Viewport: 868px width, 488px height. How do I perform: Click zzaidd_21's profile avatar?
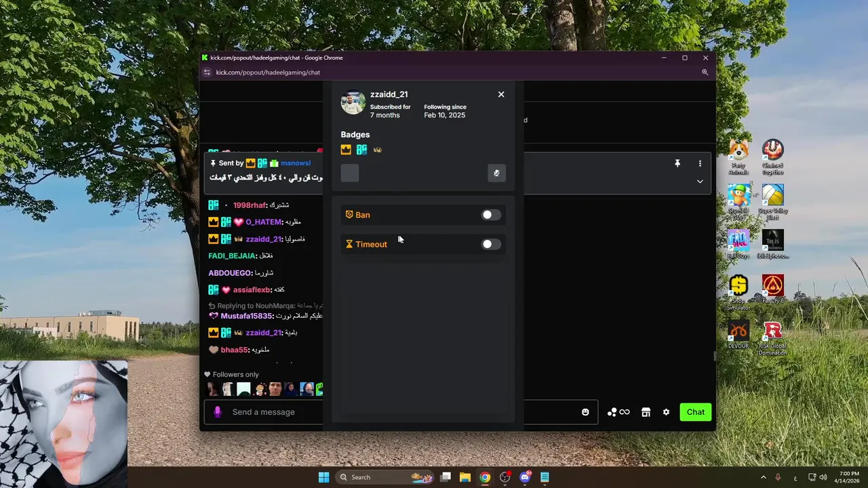click(x=353, y=102)
